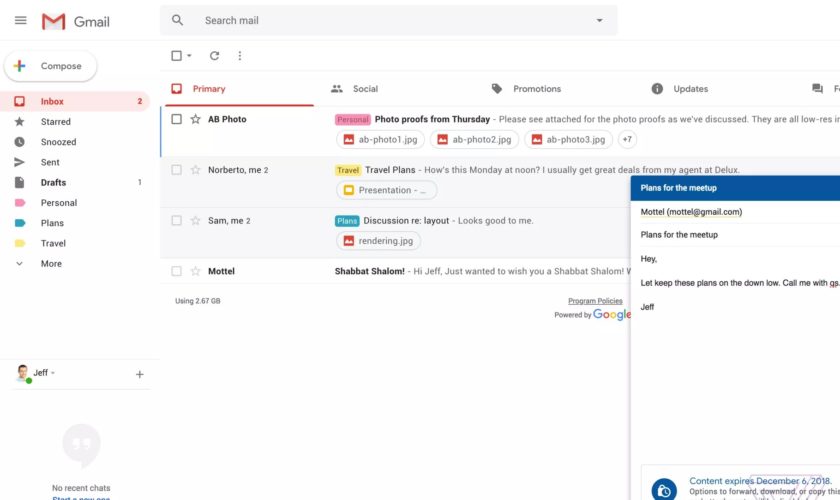Open the select-all dropdown arrow
The image size is (840, 500).
[x=190, y=56]
